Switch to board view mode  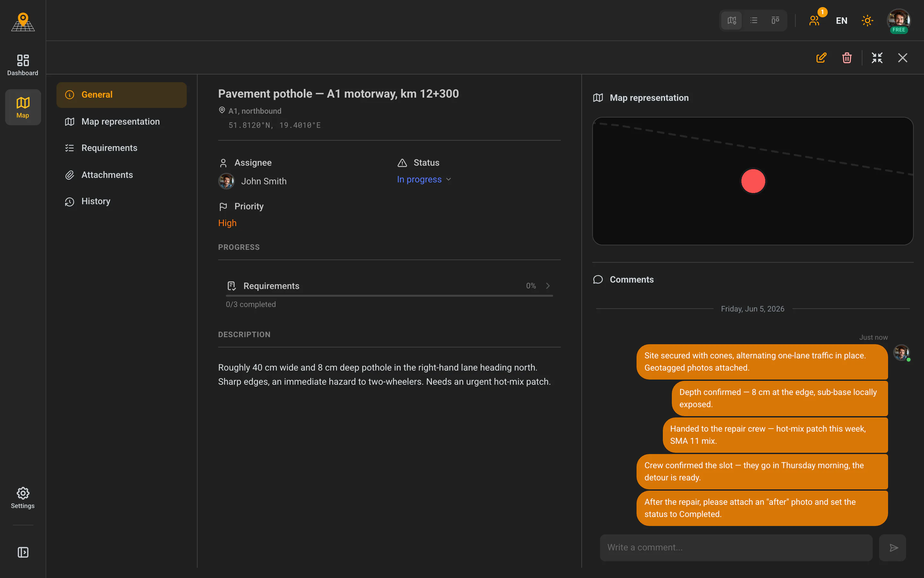pyautogui.click(x=775, y=20)
